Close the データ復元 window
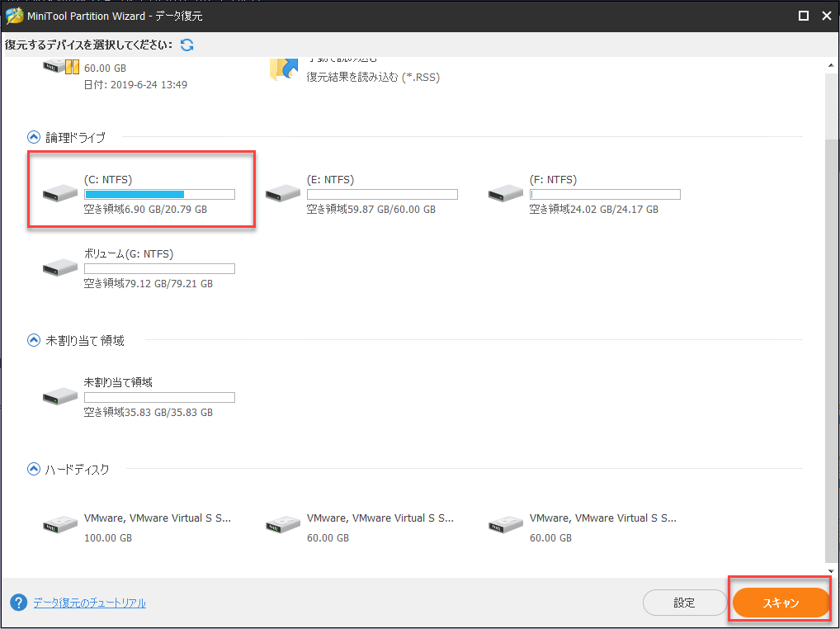Viewport: 840px width, 629px height. pyautogui.click(x=827, y=16)
